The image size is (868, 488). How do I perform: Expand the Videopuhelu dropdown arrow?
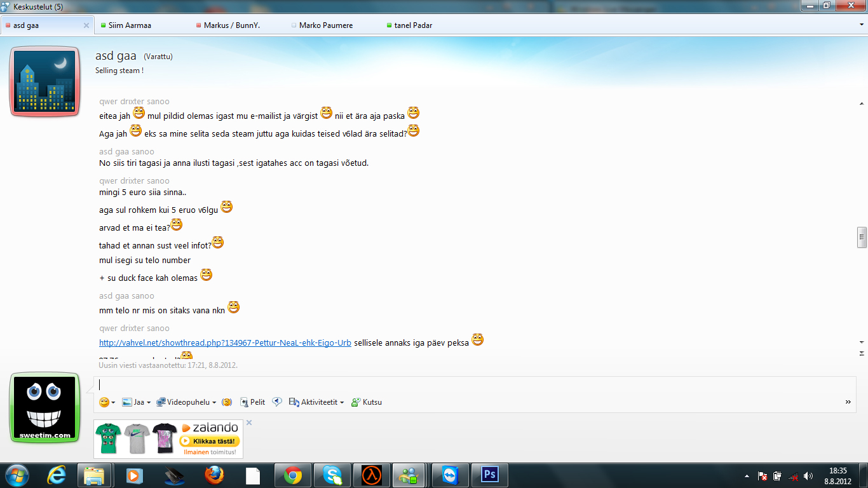click(x=214, y=403)
